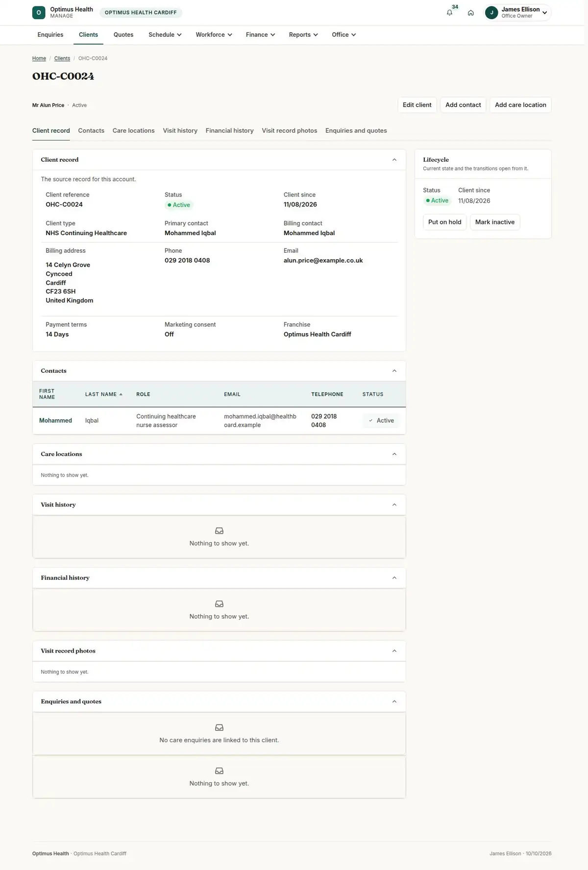Open the Quotes navigation item
The image size is (588, 870).
coord(123,35)
